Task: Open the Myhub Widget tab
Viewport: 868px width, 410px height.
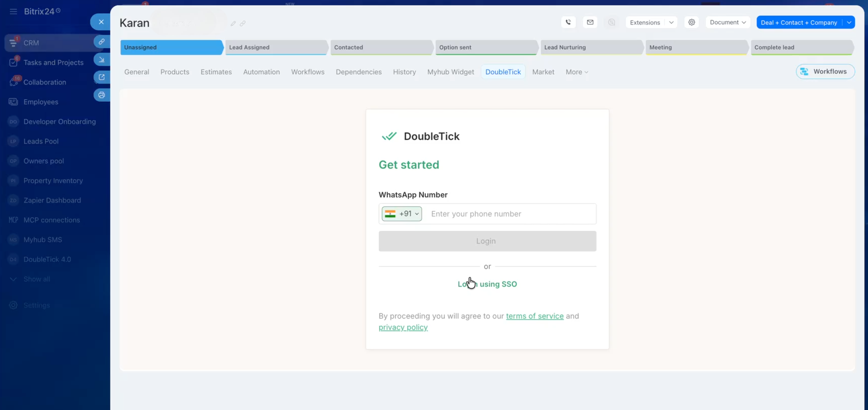Action: pyautogui.click(x=450, y=72)
